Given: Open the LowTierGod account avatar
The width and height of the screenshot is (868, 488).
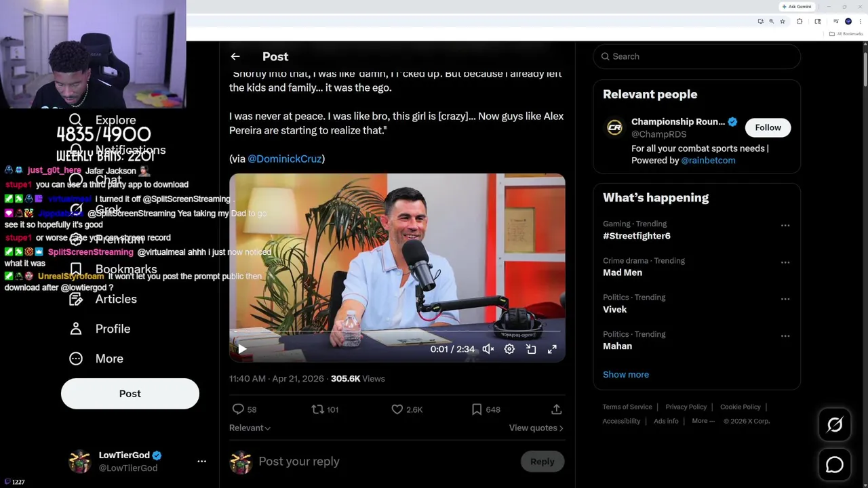Looking at the screenshot, I should tap(79, 462).
